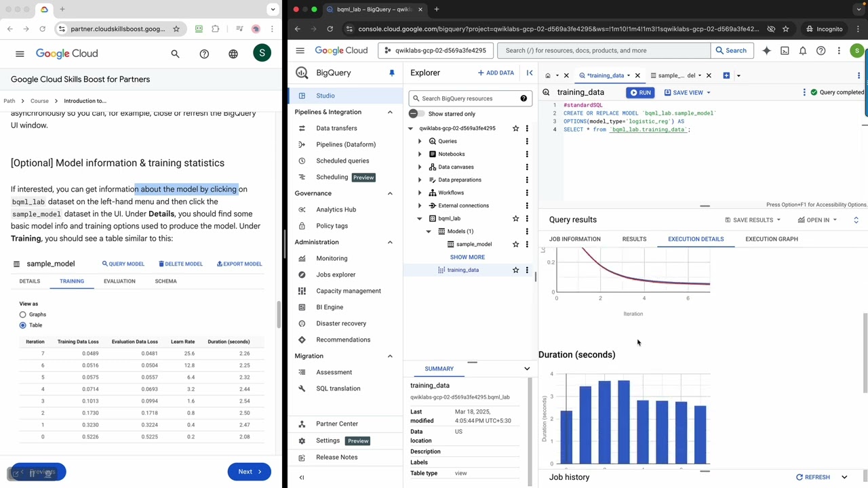
Task: Expand the Data canvases tree node
Action: pyautogui.click(x=419, y=167)
